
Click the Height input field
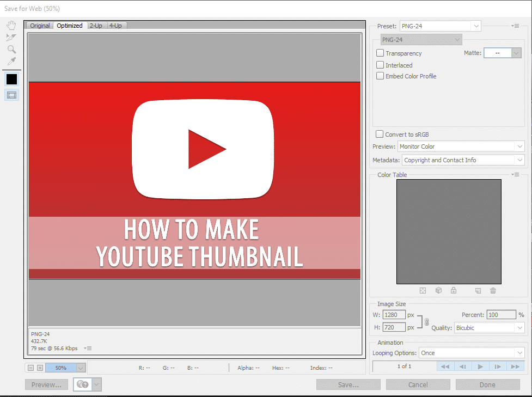(394, 327)
